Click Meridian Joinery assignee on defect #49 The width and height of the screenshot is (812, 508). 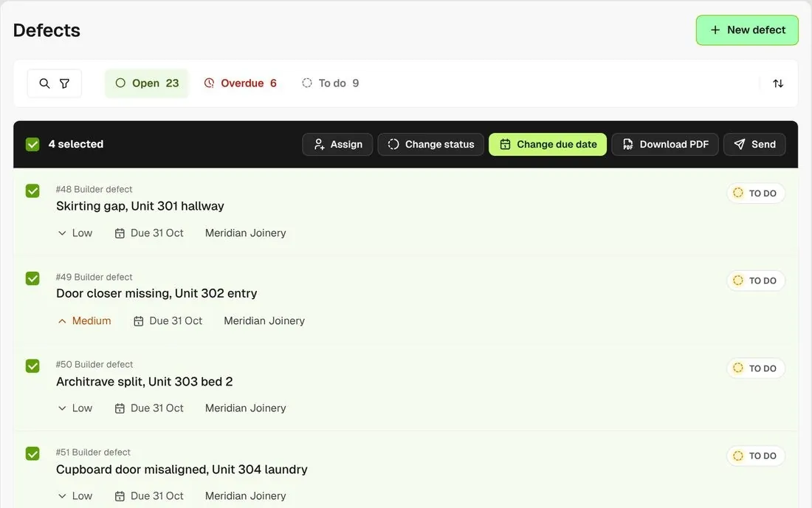[x=264, y=321]
